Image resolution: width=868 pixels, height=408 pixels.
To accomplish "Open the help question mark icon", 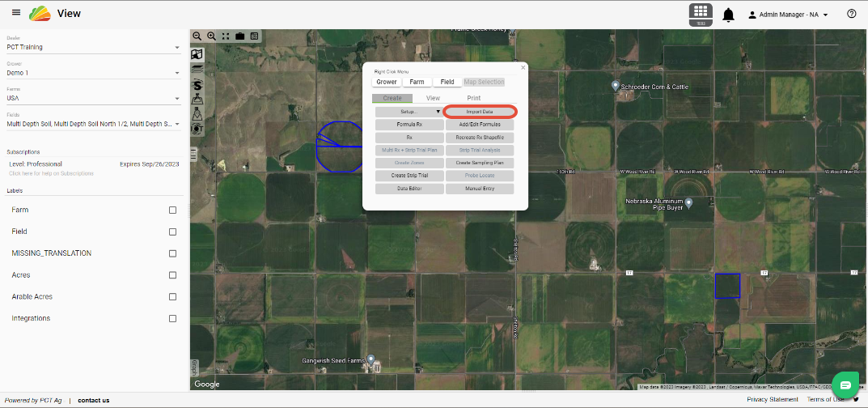I will click(851, 14).
